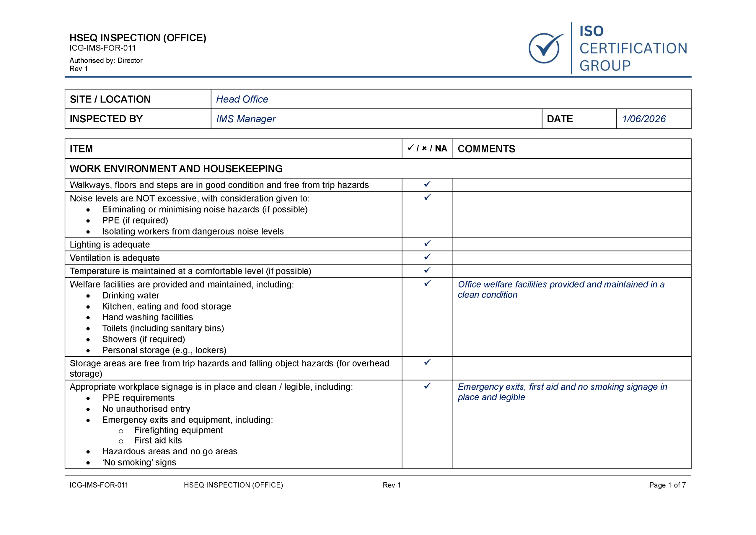Click the checkmark in the Temperature row
The height and width of the screenshot is (535, 756).
click(x=427, y=270)
